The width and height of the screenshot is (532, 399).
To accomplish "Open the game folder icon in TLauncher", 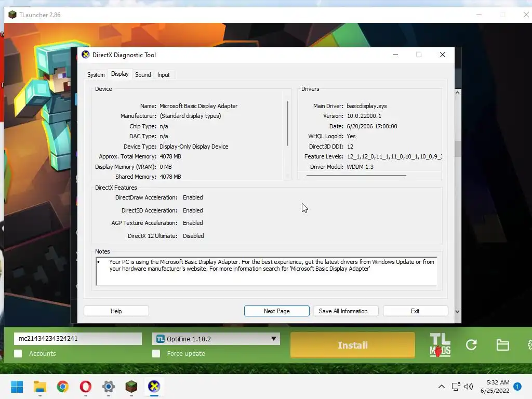I will tap(502, 345).
